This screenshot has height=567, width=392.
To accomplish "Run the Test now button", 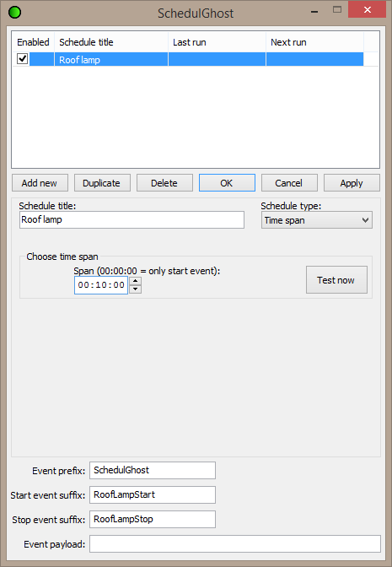I will (x=336, y=280).
